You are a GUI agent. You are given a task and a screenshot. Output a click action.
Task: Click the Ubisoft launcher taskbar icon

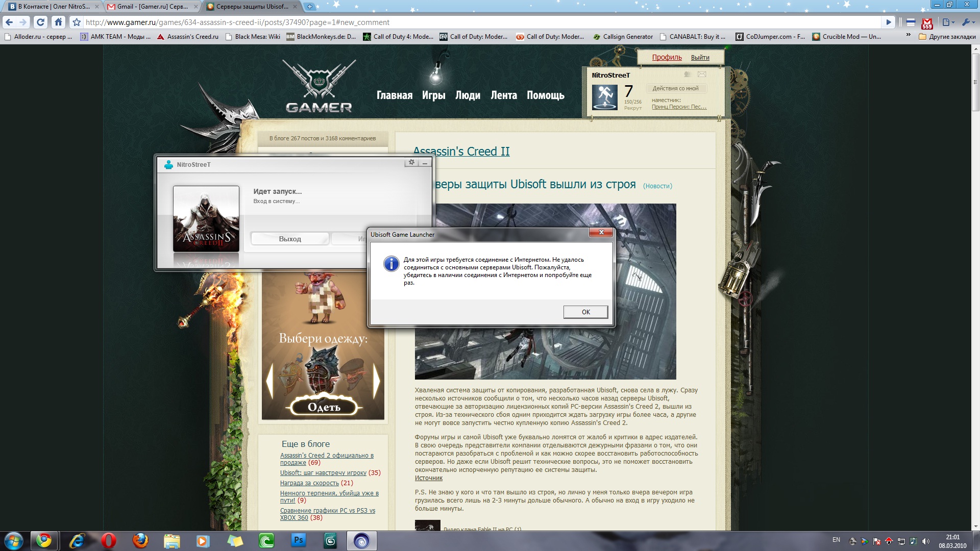point(361,541)
